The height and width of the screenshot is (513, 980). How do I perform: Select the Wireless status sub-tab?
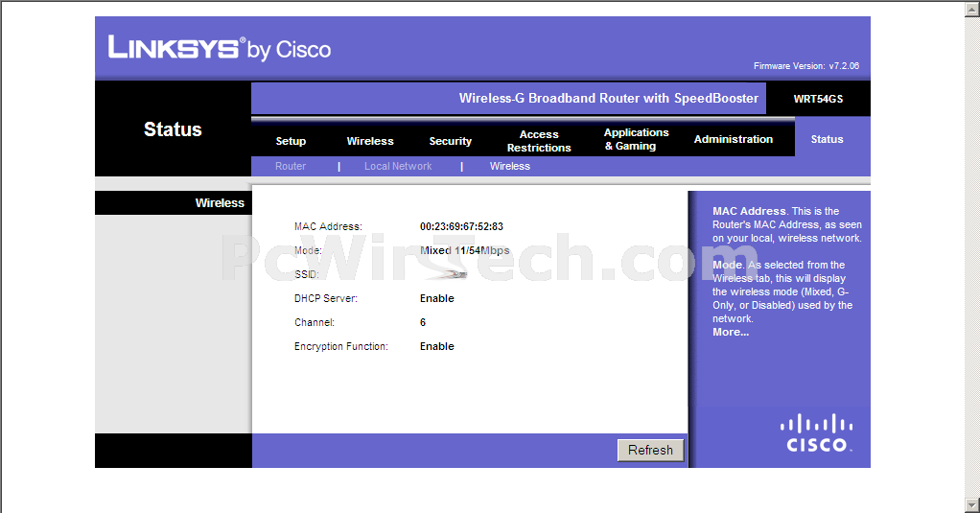pyautogui.click(x=510, y=166)
